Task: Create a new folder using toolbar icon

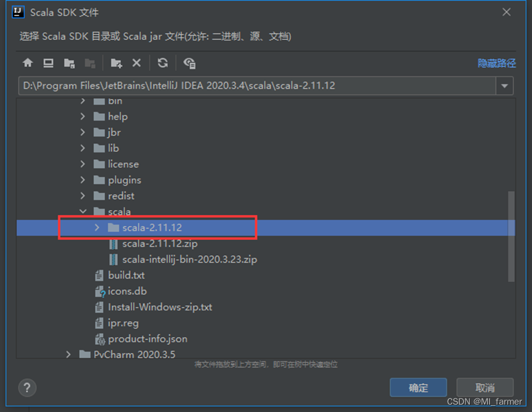Action: (x=116, y=63)
